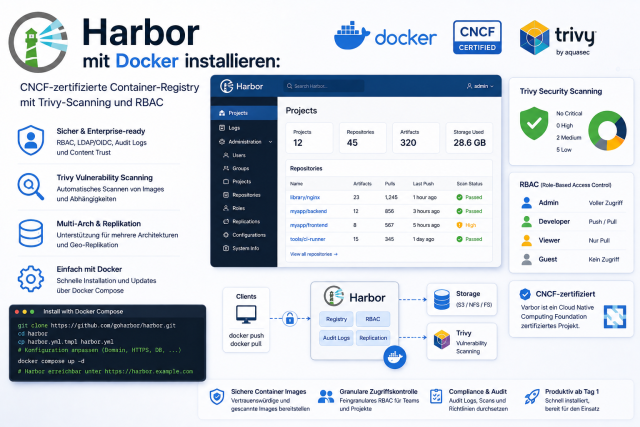
Task: Click the green shield checkmark in Trivy Security Scanning
Action: click(534, 123)
